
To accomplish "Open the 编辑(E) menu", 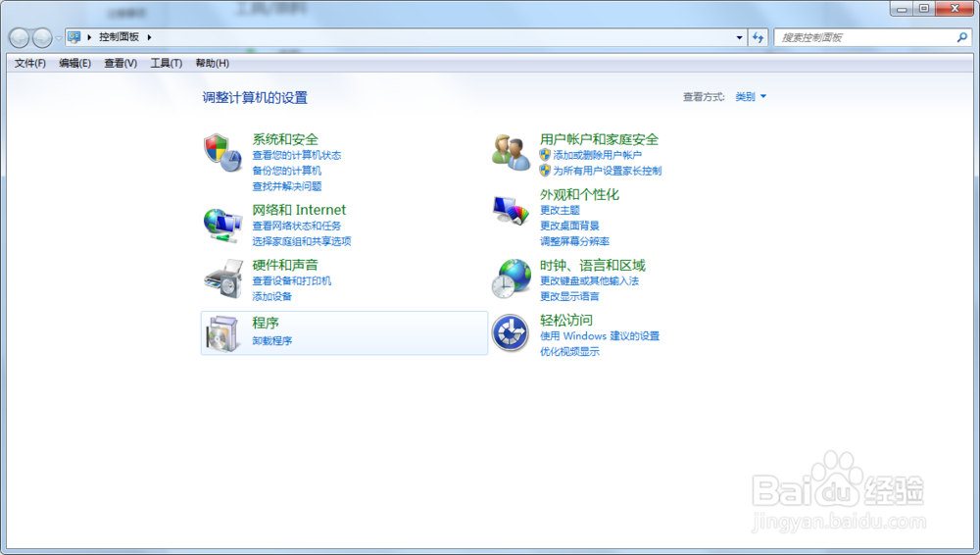I will [75, 63].
